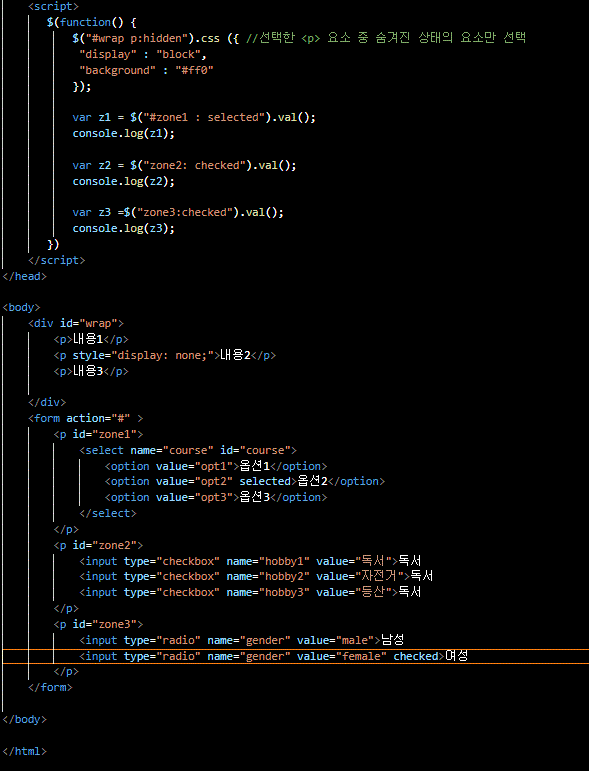The image size is (589, 771).
Task: Click the <div id="wrap"> line
Action: point(76,324)
